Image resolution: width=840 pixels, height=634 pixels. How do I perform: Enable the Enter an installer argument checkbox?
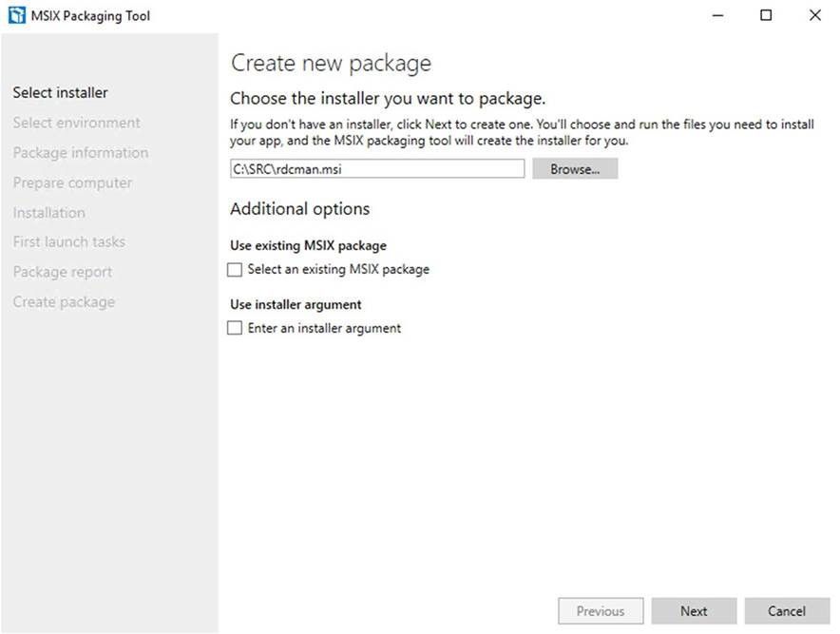tap(235, 328)
